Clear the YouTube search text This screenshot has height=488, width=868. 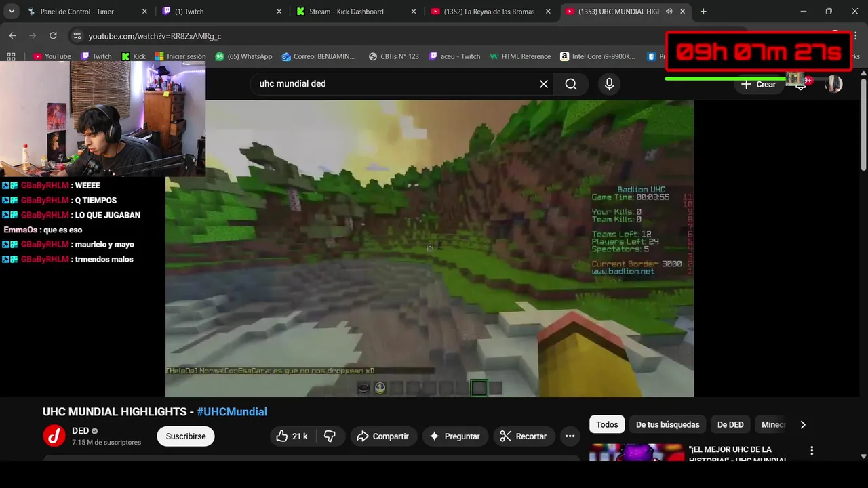coord(544,84)
